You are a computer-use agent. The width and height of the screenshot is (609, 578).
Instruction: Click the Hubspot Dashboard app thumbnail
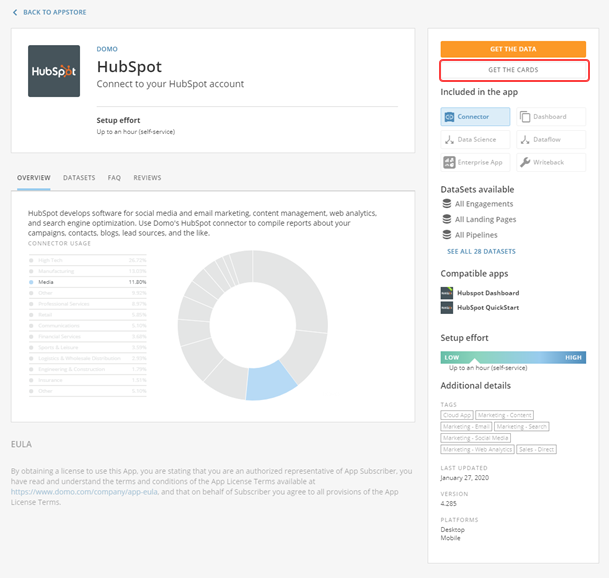point(447,293)
